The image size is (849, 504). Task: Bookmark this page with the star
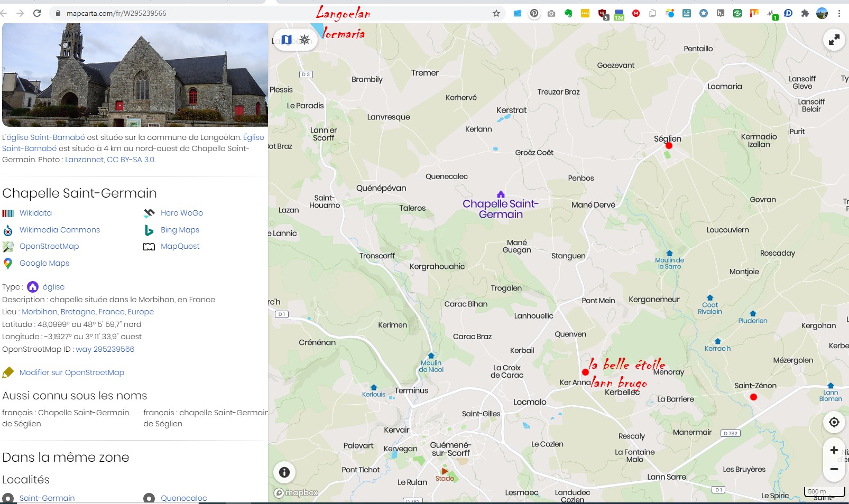point(496,13)
